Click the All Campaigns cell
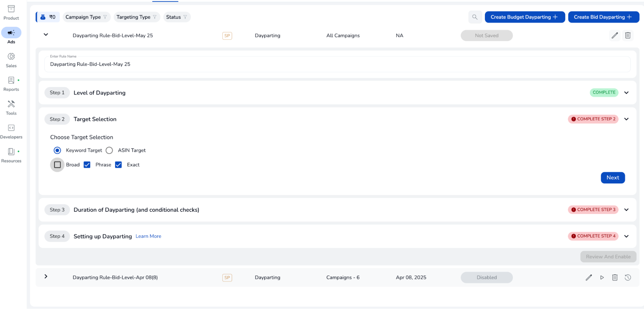 [343, 35]
